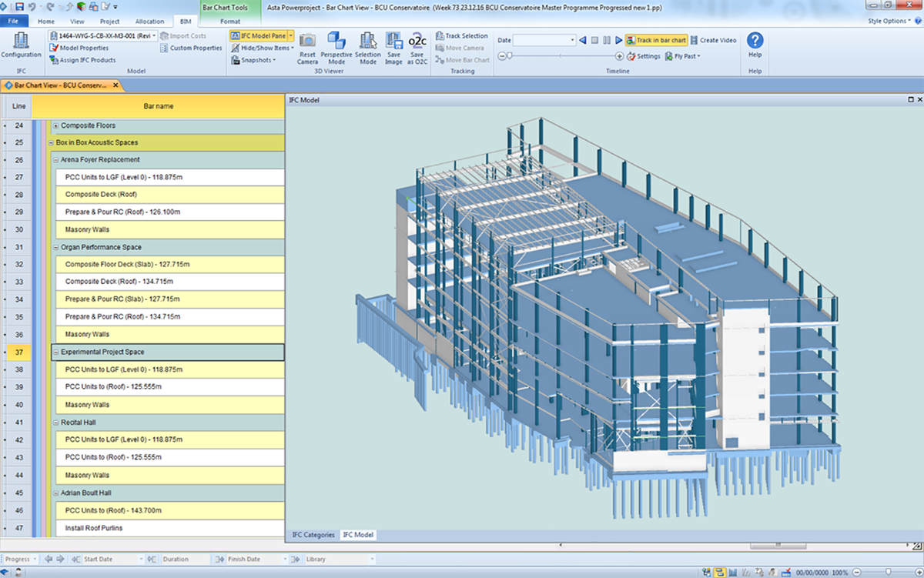924x578 pixels.
Task: Open the timeline Date dropdown
Action: pyautogui.click(x=572, y=40)
